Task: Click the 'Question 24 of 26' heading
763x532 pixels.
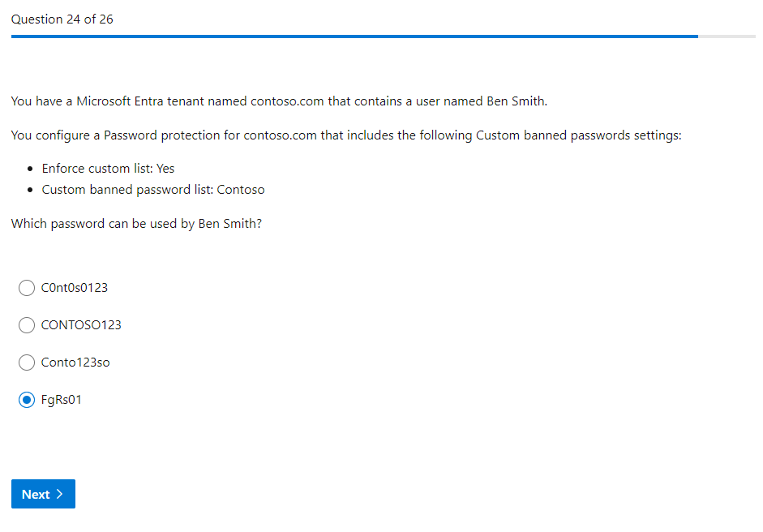Action: 62,19
